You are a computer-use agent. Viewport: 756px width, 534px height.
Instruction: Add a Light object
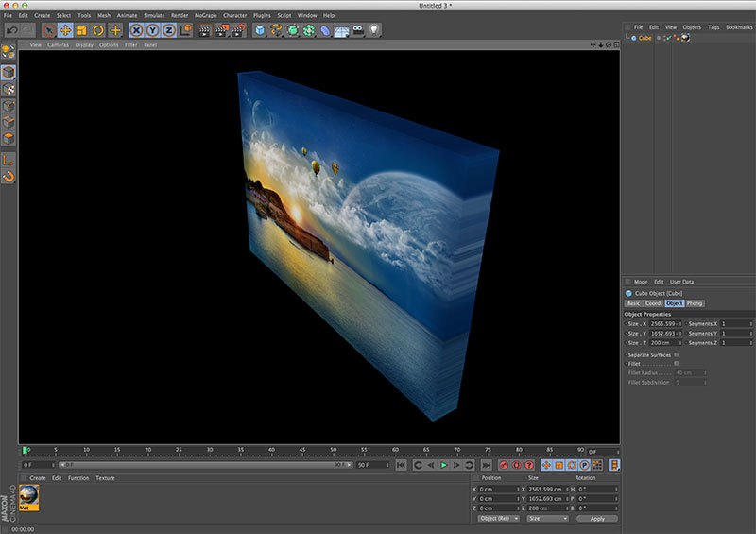374,30
